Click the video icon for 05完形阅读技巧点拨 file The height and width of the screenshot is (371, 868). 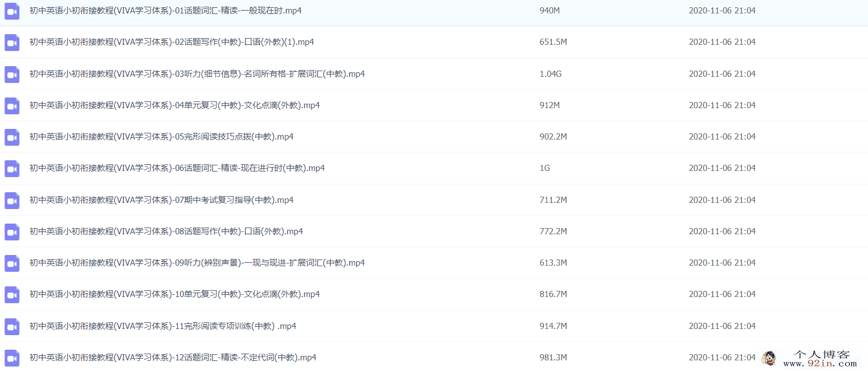coord(12,137)
